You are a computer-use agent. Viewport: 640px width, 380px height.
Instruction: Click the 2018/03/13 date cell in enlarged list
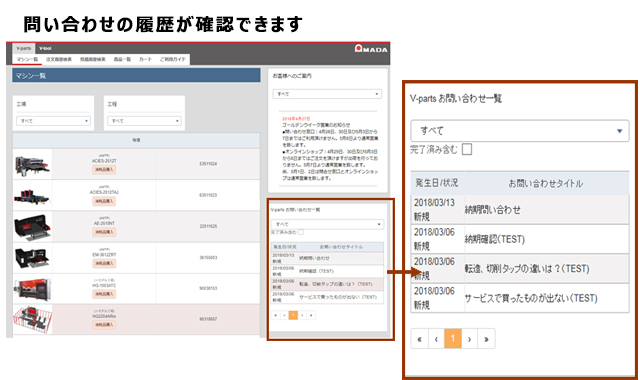tap(434, 203)
